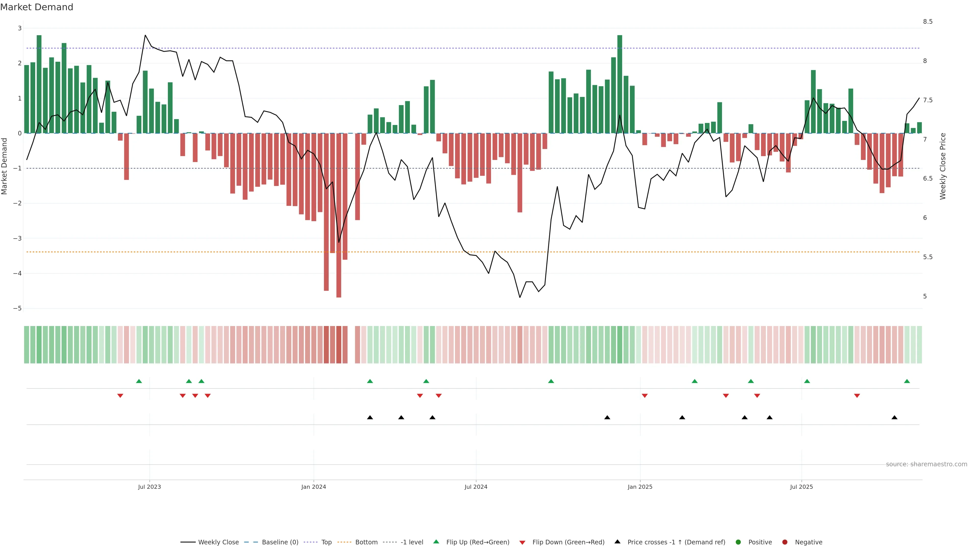980x551 pixels.
Task: Click the darkest red heat strip cell
Action: [339, 345]
